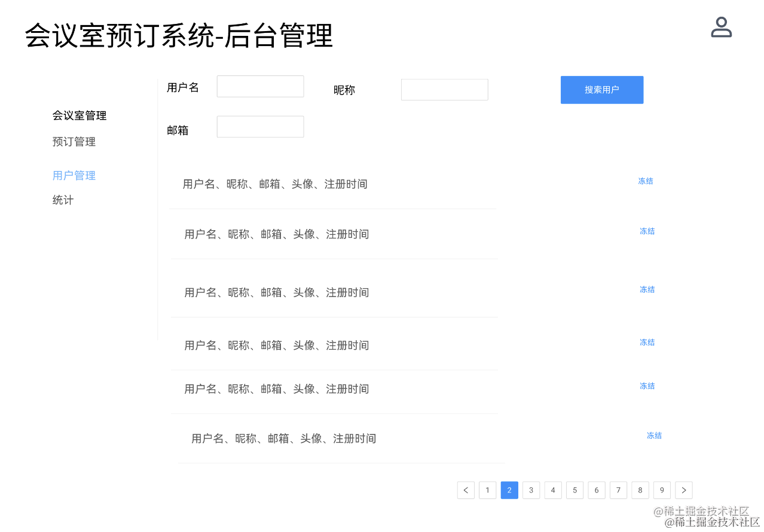Go to page 9
This screenshot has height=532, width=764.
coord(661,490)
